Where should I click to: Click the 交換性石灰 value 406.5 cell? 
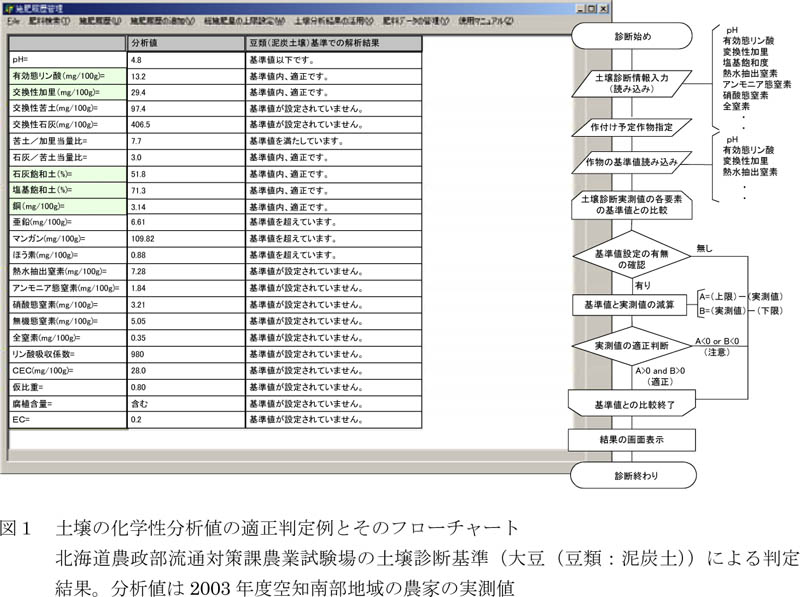(x=184, y=124)
